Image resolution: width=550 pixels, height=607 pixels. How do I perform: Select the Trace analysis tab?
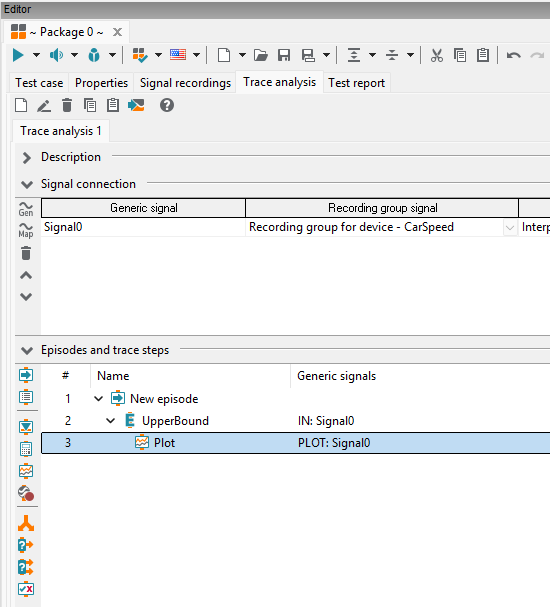coord(279,82)
